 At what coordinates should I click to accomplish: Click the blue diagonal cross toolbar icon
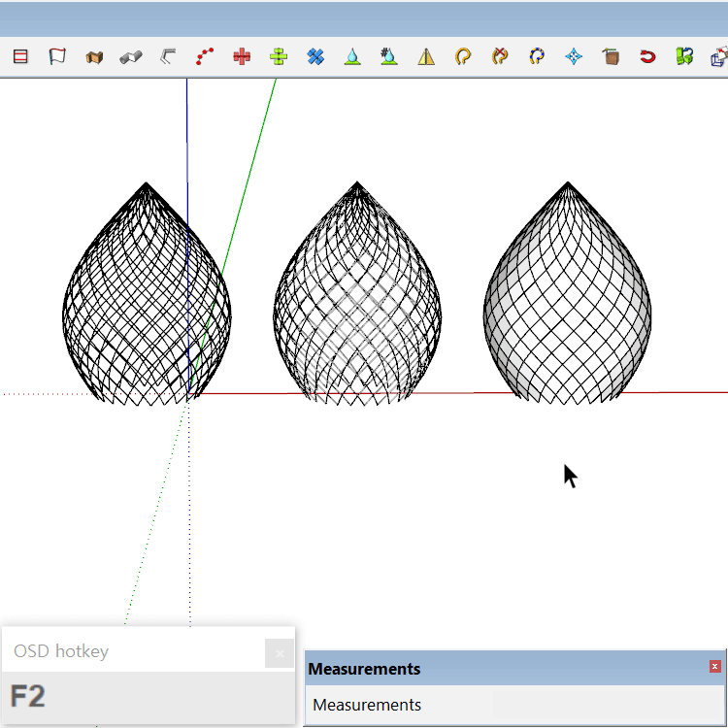pyautogui.click(x=315, y=56)
